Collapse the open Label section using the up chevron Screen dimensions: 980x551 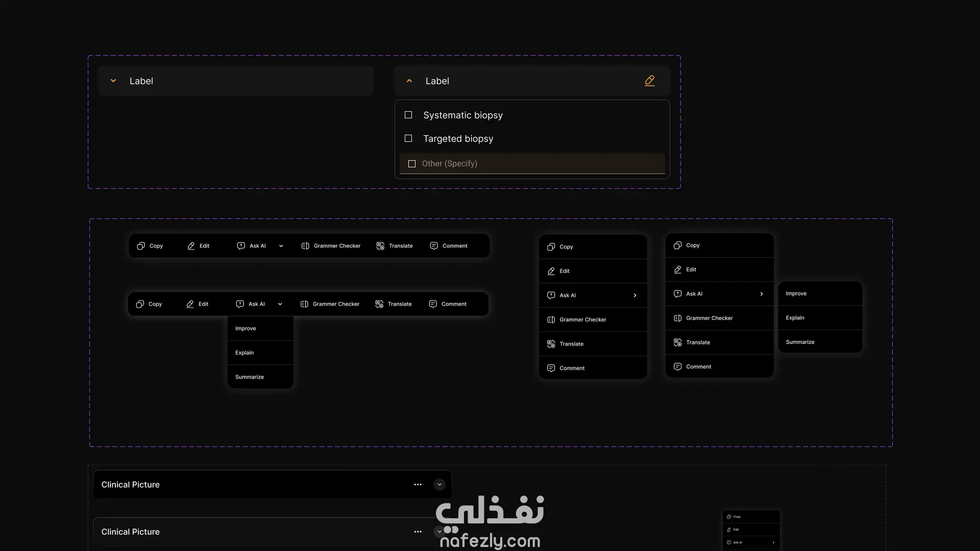point(409,81)
